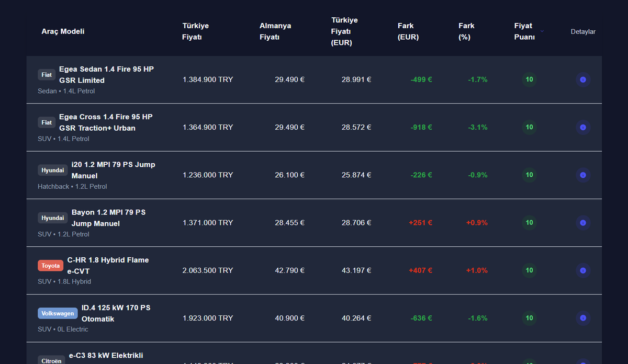Click price 1.371.000 TRY
Screen dimensions: 628x364
click(208, 222)
